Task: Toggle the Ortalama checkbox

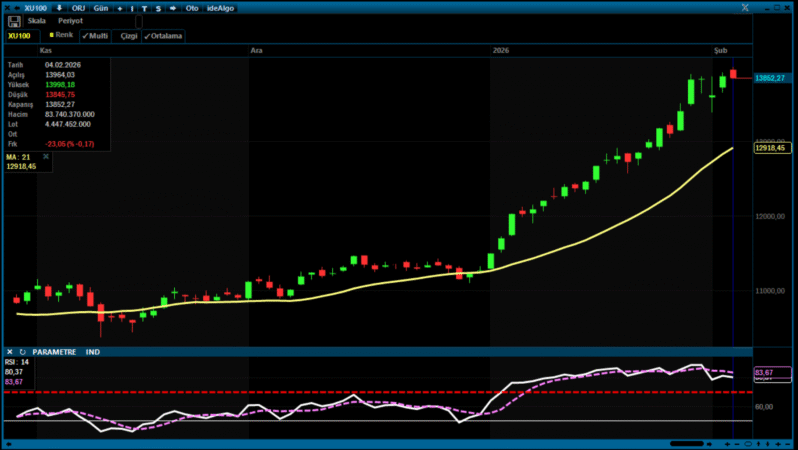Action: tap(163, 35)
